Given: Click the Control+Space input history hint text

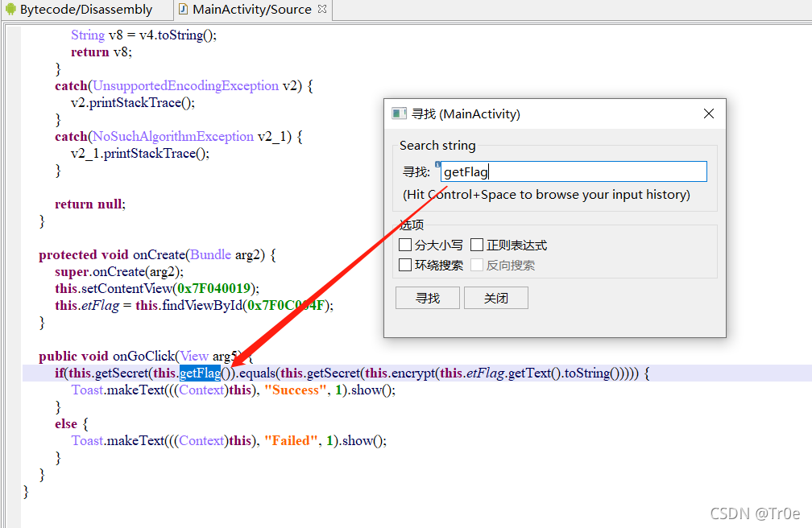Looking at the screenshot, I should tap(546, 195).
